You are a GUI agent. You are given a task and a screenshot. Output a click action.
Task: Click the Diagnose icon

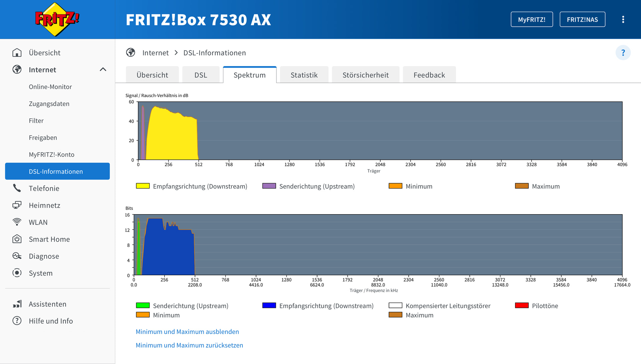(17, 256)
